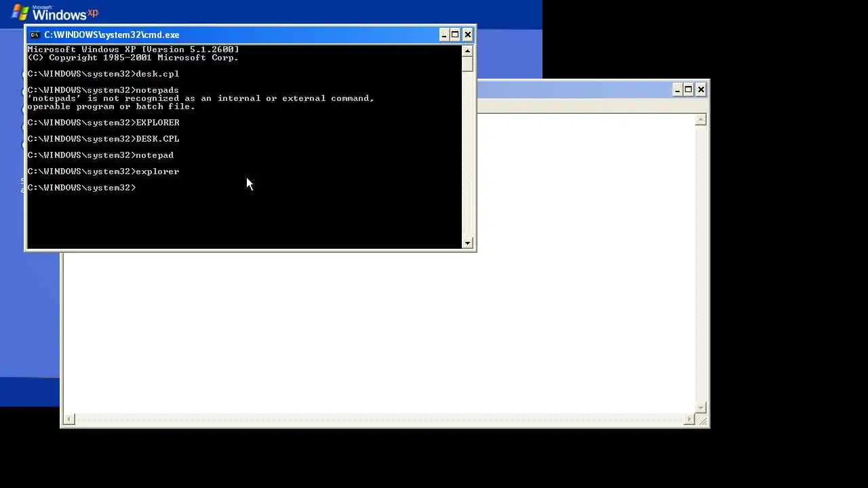This screenshot has height=488, width=868.
Task: Close the Notepad window behind
Action: 701,89
